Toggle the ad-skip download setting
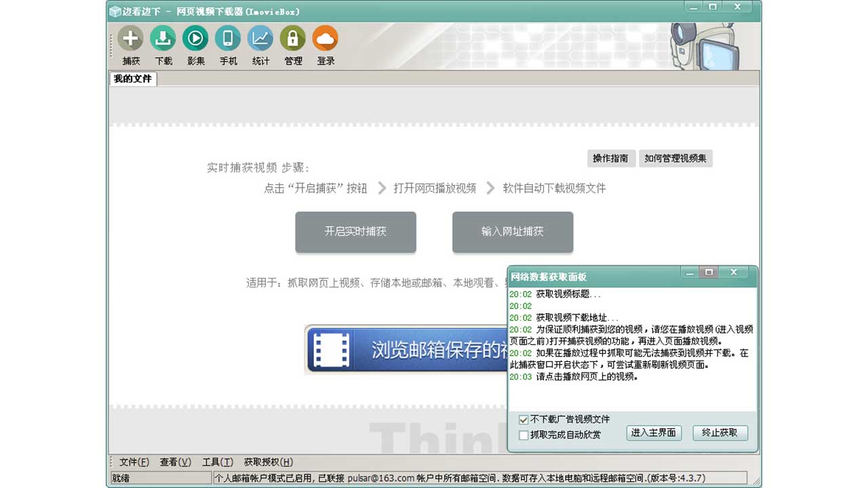 coord(523,420)
